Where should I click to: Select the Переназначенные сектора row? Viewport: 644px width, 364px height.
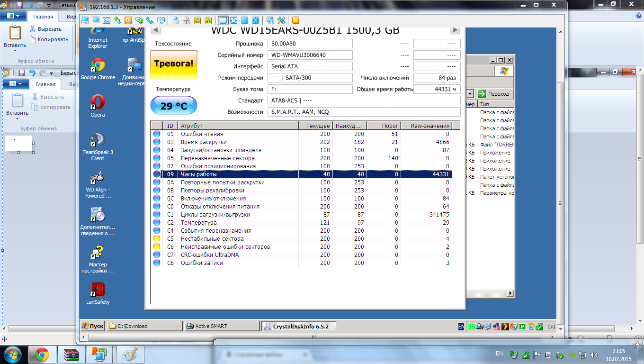point(301,158)
